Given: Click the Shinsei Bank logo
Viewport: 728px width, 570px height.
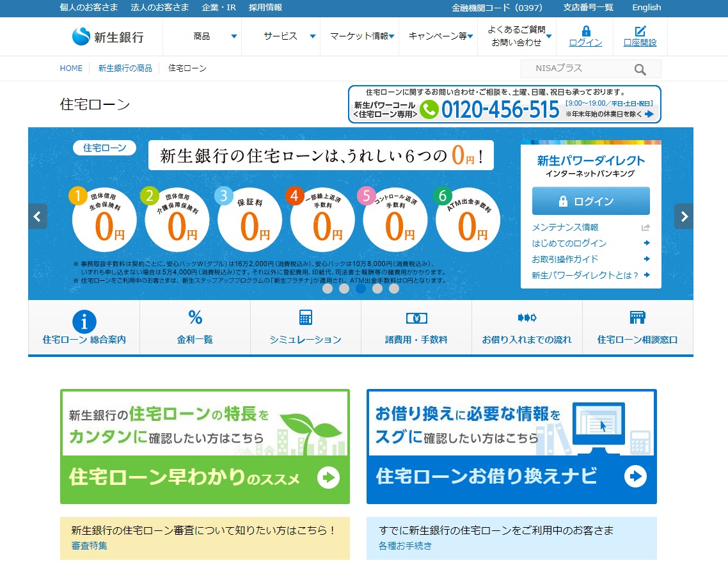Looking at the screenshot, I should [107, 36].
